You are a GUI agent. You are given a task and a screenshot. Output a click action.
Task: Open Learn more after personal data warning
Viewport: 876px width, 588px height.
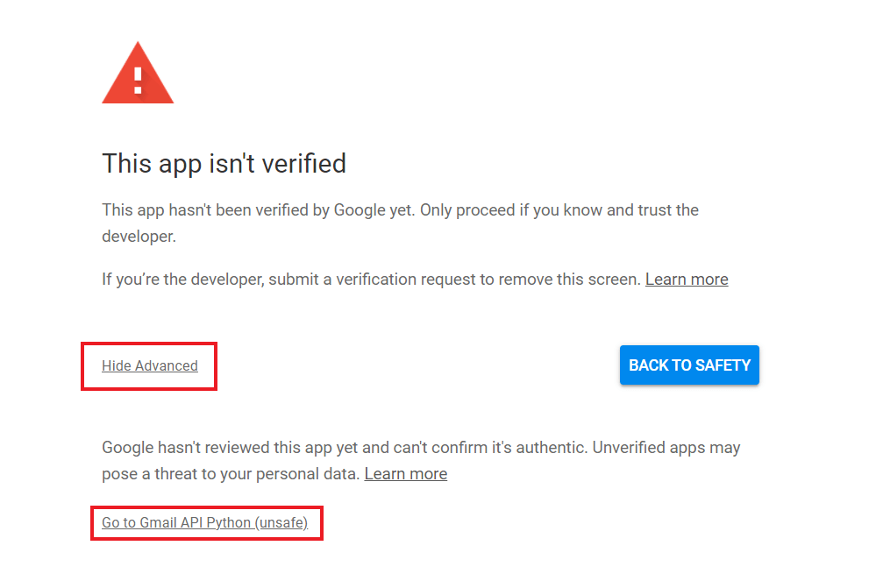click(405, 474)
